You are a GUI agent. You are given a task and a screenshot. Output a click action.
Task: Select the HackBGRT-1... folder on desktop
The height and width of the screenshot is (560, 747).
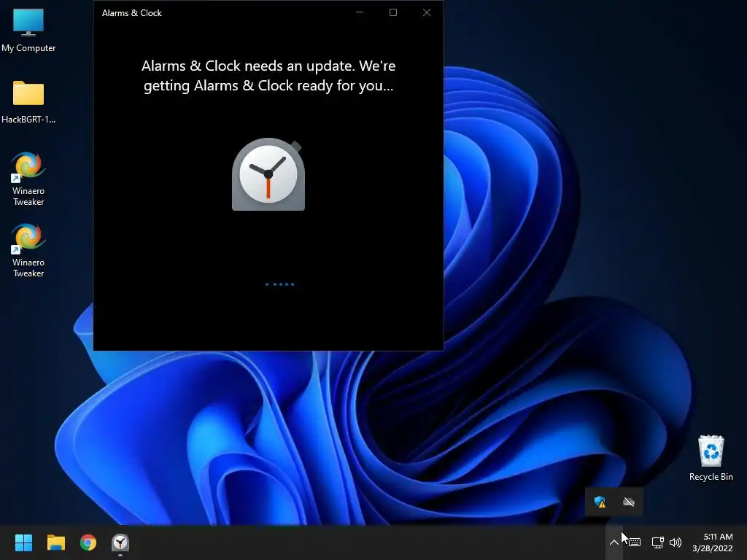coord(28,101)
